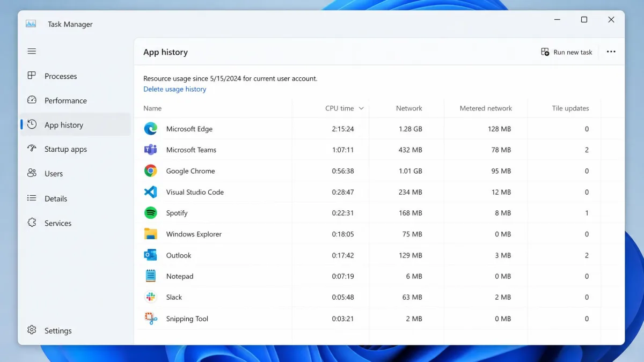Click the Task Manager title bar icon

[31, 24]
